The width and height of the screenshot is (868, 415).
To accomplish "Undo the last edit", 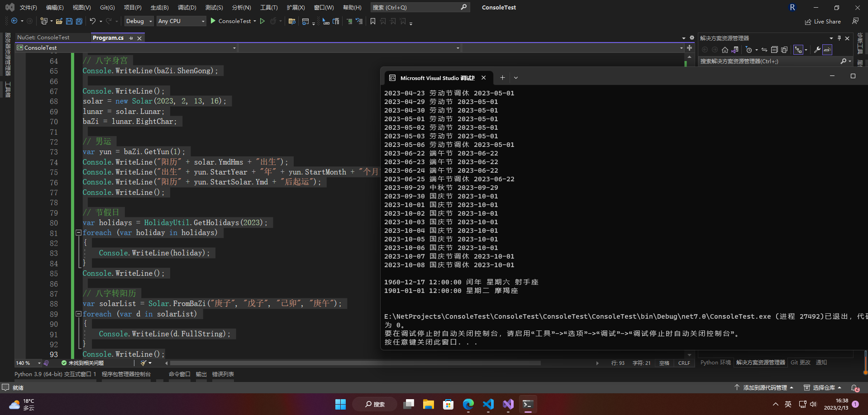I will click(93, 21).
